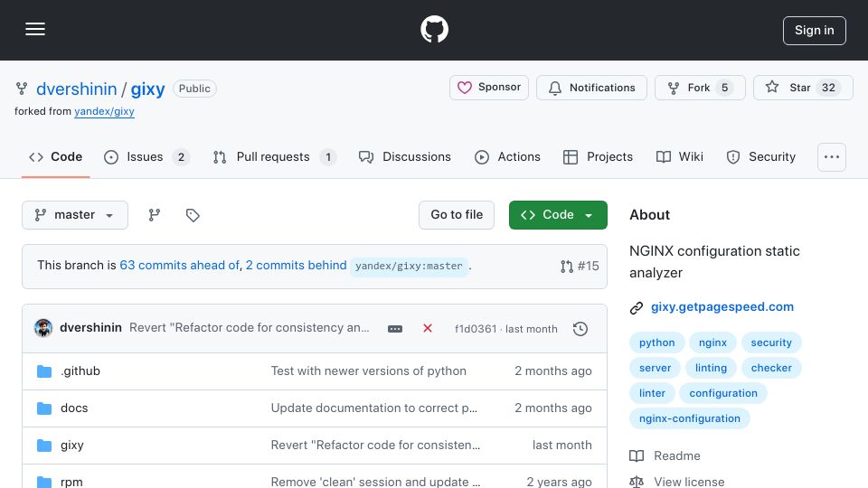This screenshot has width=868, height=488.
Task: Visit the yandex/gixy parent repository
Action: point(104,111)
